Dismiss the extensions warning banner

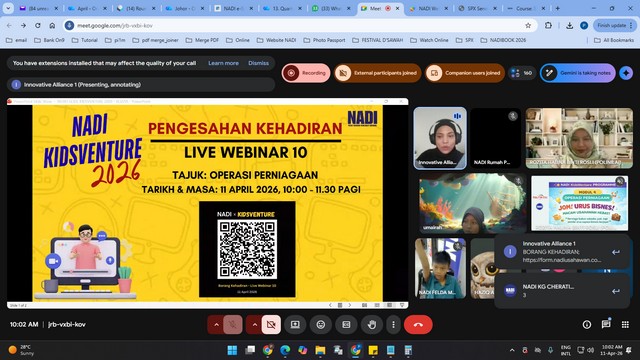point(258,63)
